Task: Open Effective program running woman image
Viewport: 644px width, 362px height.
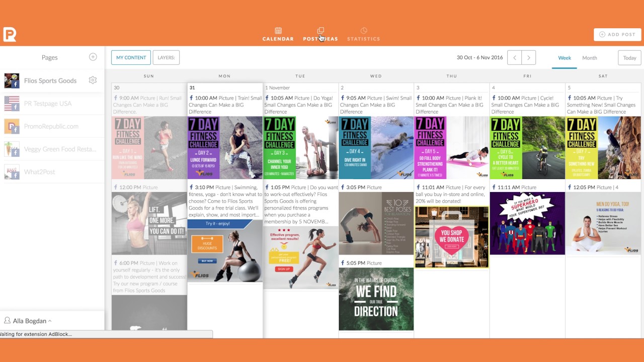Action: pos(300,257)
